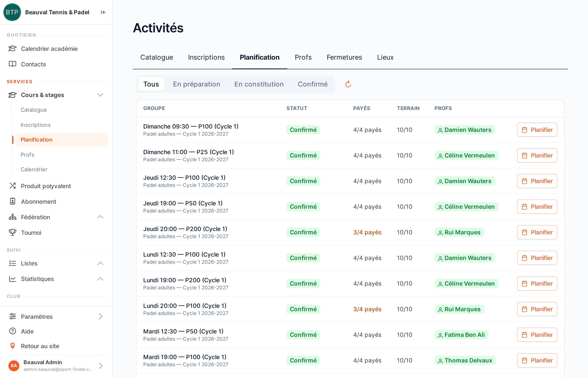Click the STATUT column header
The height and width of the screenshot is (378, 588).
pyautogui.click(x=297, y=108)
